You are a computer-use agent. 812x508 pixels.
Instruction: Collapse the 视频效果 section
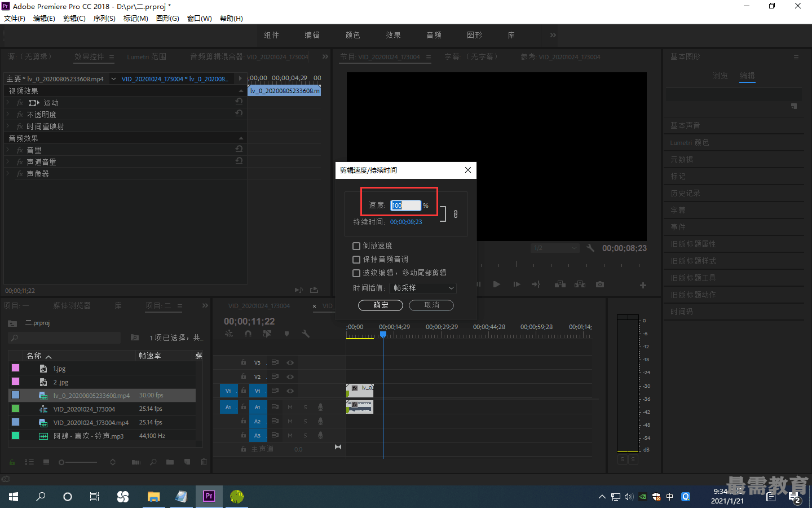(241, 91)
